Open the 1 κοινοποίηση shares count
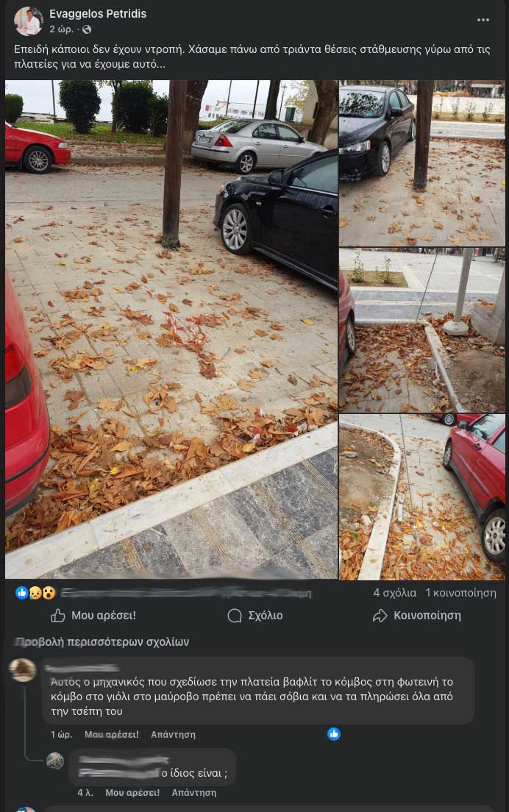509x812 pixels. tap(461, 593)
